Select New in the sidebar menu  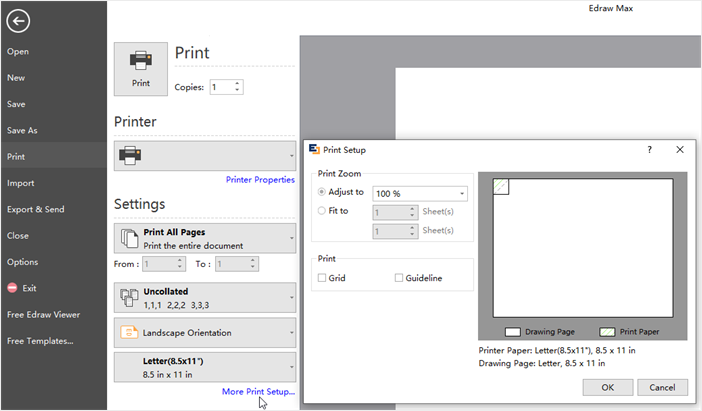point(16,78)
